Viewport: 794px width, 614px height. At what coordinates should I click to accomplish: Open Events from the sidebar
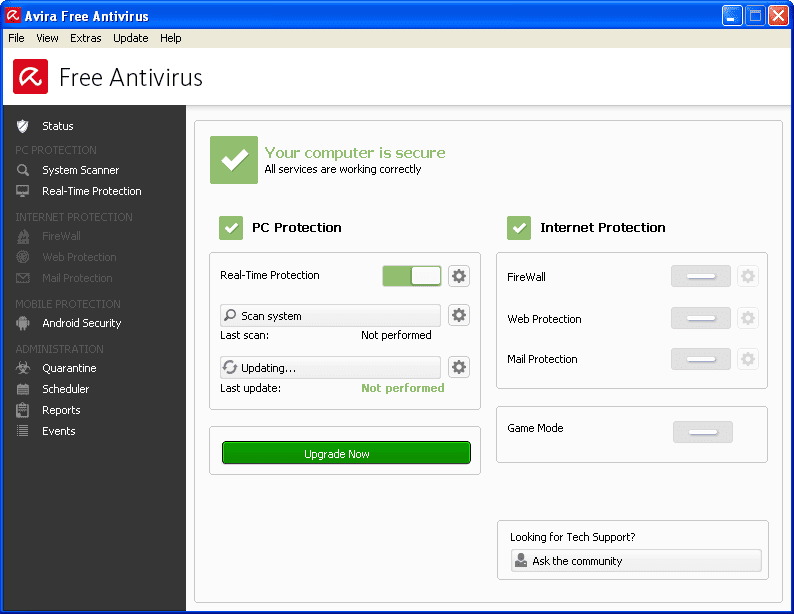click(59, 431)
